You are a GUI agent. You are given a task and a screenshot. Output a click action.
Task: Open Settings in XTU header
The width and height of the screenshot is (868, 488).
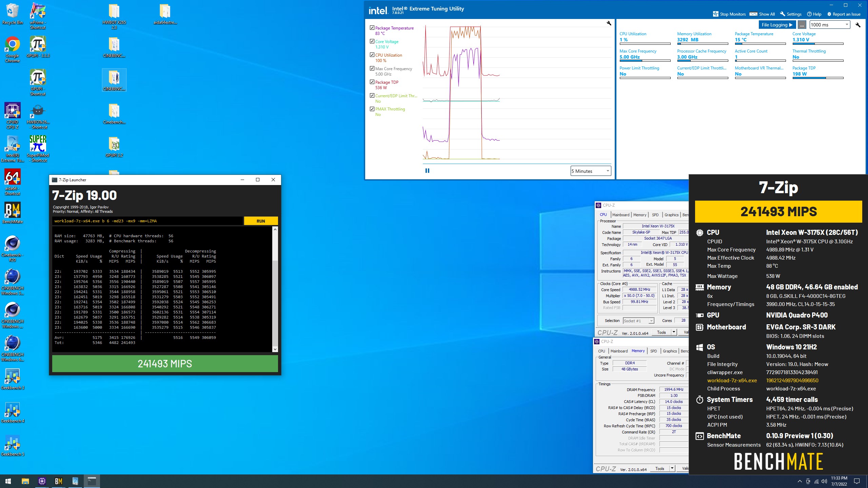[791, 14]
